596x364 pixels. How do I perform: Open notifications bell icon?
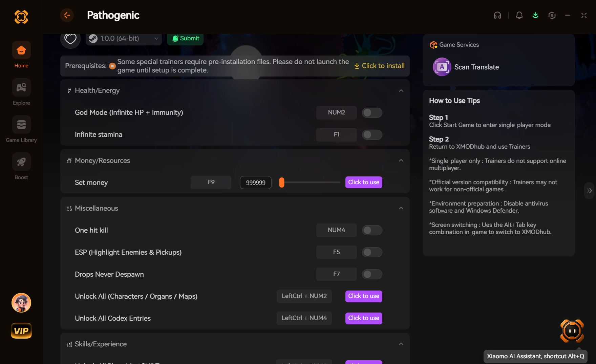click(519, 15)
